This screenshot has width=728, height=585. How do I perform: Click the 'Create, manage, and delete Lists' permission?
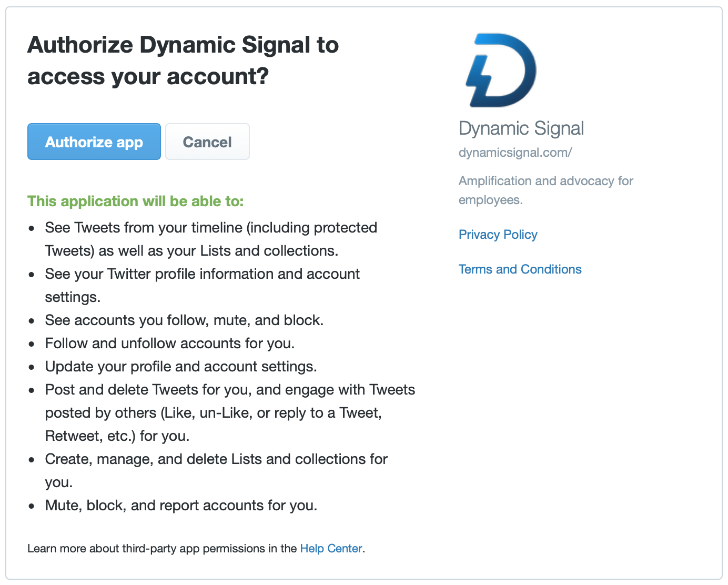pos(216,470)
